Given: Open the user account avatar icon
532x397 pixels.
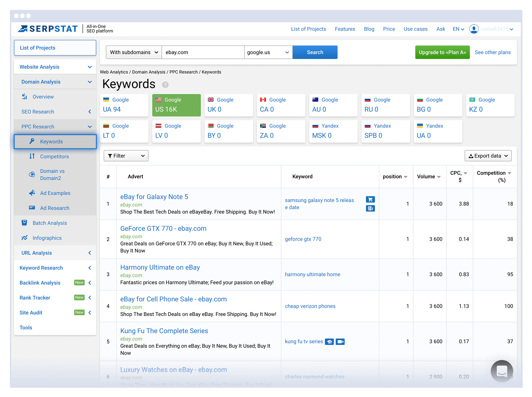Looking at the screenshot, I should point(474,29).
